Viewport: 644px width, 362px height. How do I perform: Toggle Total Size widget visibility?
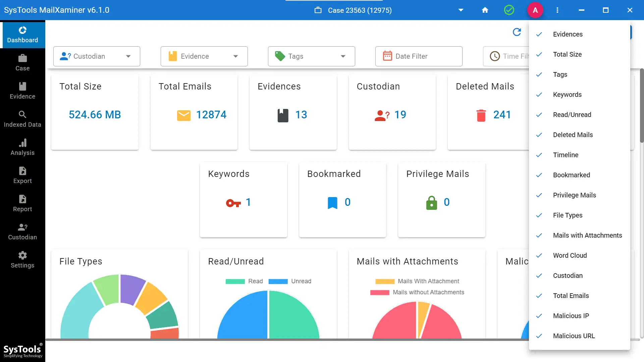tap(580, 54)
